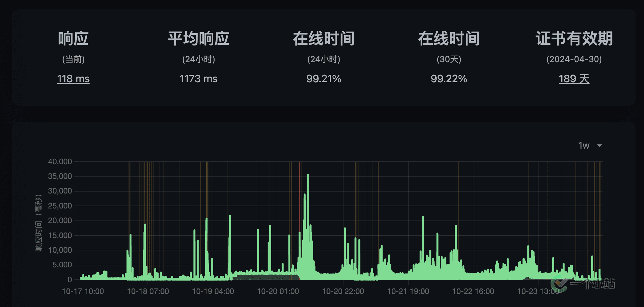644x307 pixels.
Task: Click the "99.21%" 24-hour uptime value
Action: pyautogui.click(x=324, y=79)
